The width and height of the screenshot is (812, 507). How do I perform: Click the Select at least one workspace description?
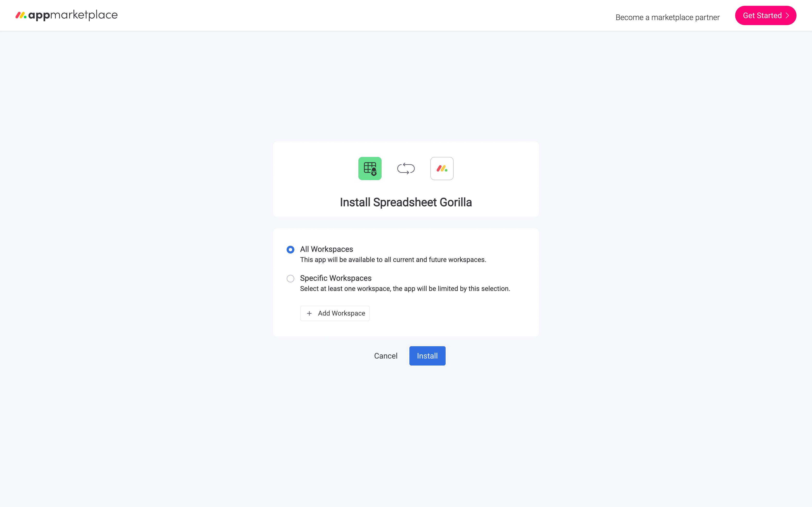[405, 289]
